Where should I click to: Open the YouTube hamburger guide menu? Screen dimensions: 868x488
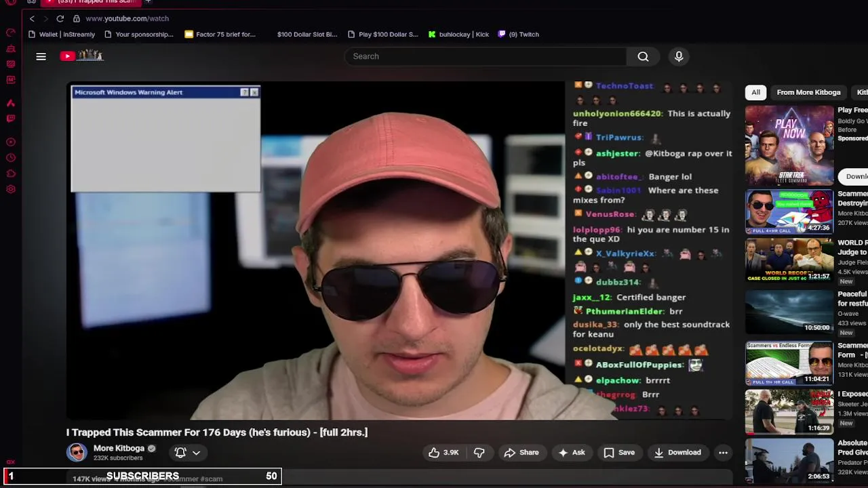41,56
